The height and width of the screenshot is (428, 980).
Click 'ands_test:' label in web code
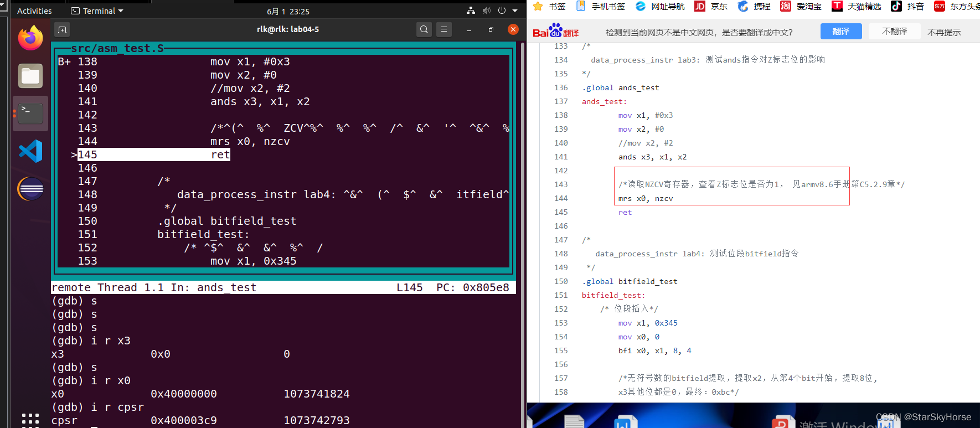pos(604,101)
